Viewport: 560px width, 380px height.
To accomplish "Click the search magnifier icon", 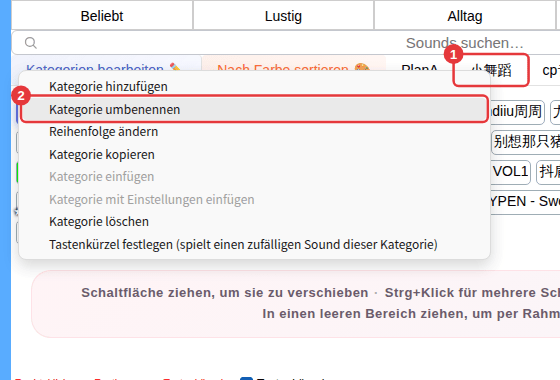I will point(31,43).
